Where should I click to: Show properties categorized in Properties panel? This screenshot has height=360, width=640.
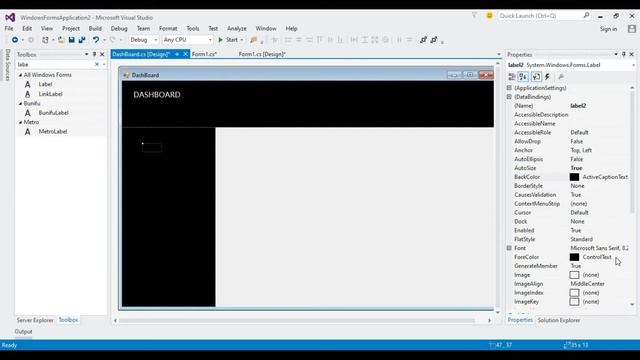point(511,77)
